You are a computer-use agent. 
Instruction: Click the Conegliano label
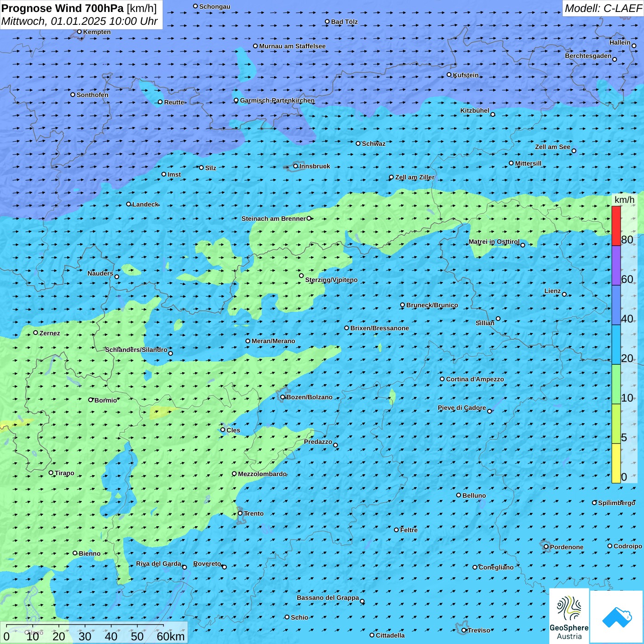(x=496, y=567)
